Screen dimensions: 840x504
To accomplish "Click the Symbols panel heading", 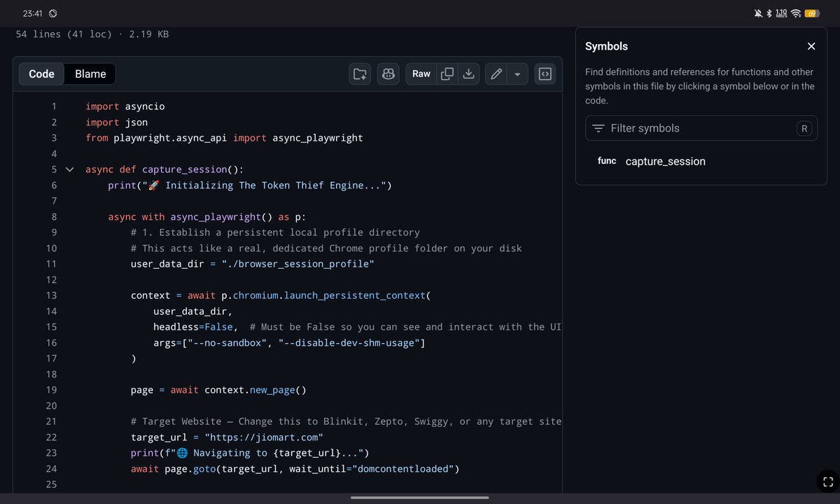I will click(x=606, y=46).
